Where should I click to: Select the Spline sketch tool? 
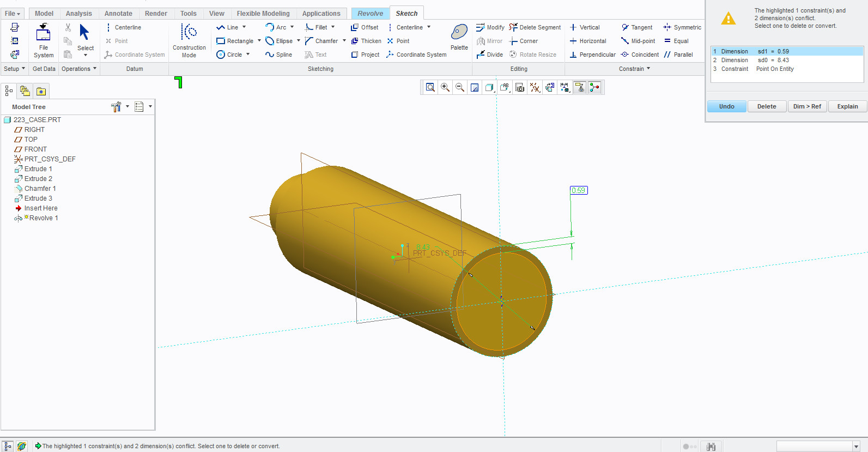coord(279,55)
